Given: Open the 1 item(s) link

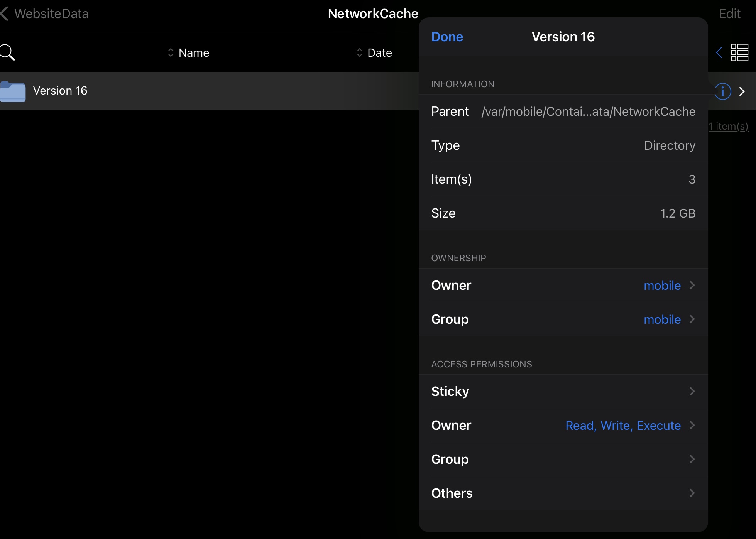Looking at the screenshot, I should point(728,126).
